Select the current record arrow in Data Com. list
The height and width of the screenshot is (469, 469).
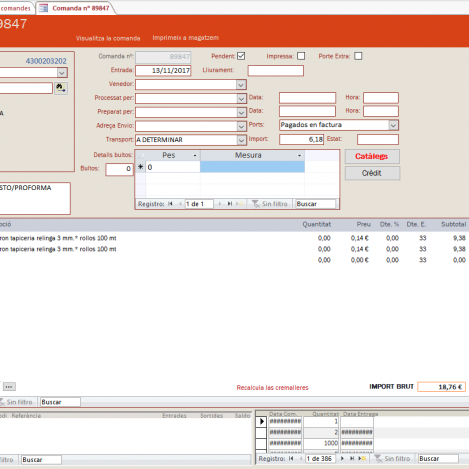click(x=262, y=421)
